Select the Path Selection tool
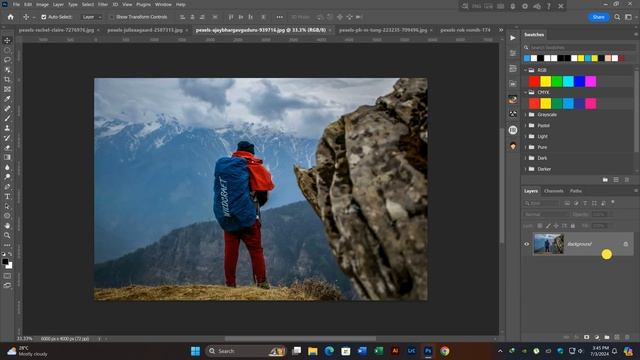Viewport: 640px width, 360px height. [7, 206]
